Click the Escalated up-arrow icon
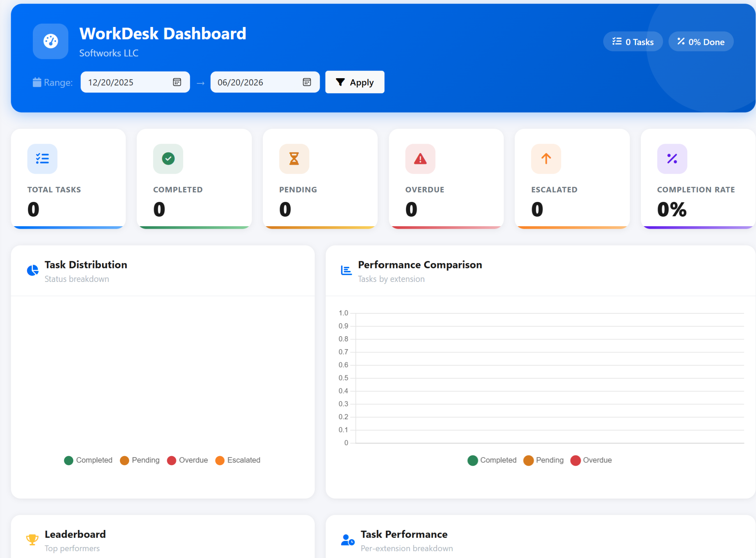The width and height of the screenshot is (756, 558). pyautogui.click(x=546, y=159)
